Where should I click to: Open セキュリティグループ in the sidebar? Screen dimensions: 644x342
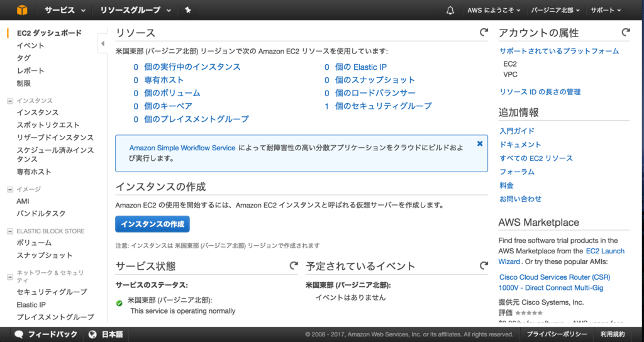[x=52, y=292]
